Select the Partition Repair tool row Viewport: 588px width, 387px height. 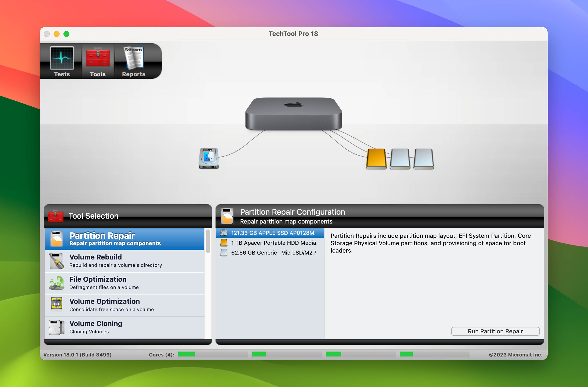[x=124, y=239]
